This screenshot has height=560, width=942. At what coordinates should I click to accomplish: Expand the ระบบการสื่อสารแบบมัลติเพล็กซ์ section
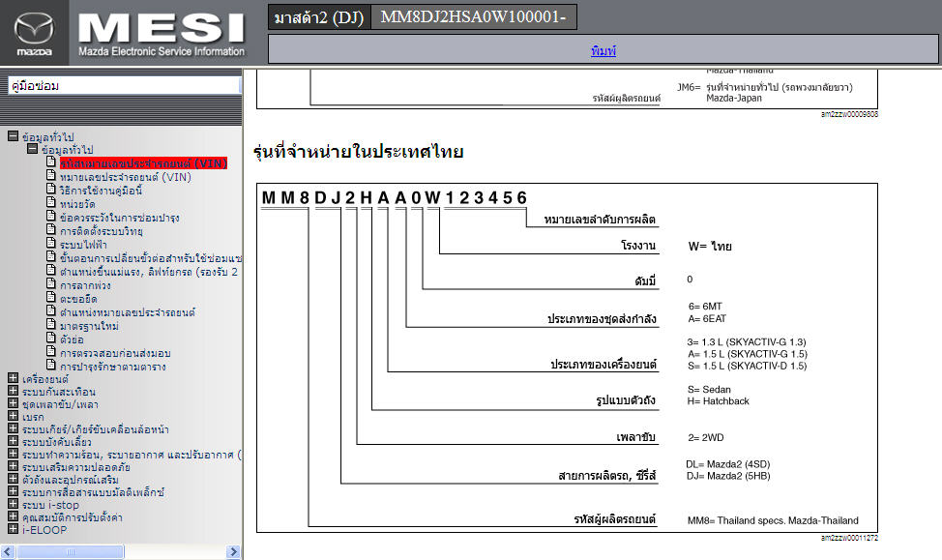point(13,491)
